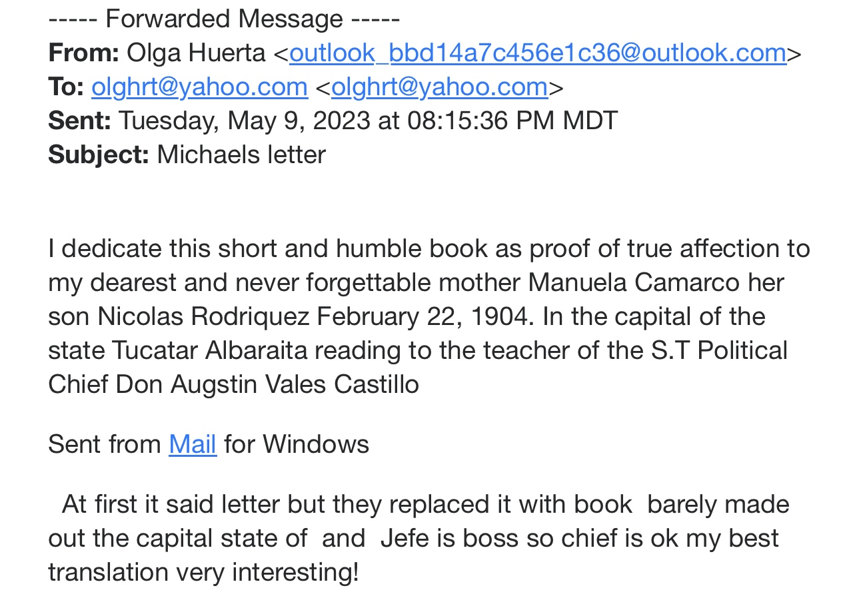Click the sender name Olga Huerta
Screen dimensions: 859x616
pyautogui.click(x=196, y=53)
